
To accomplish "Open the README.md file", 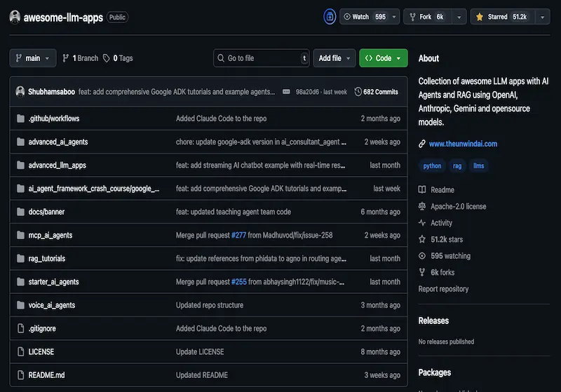I will pyautogui.click(x=46, y=375).
